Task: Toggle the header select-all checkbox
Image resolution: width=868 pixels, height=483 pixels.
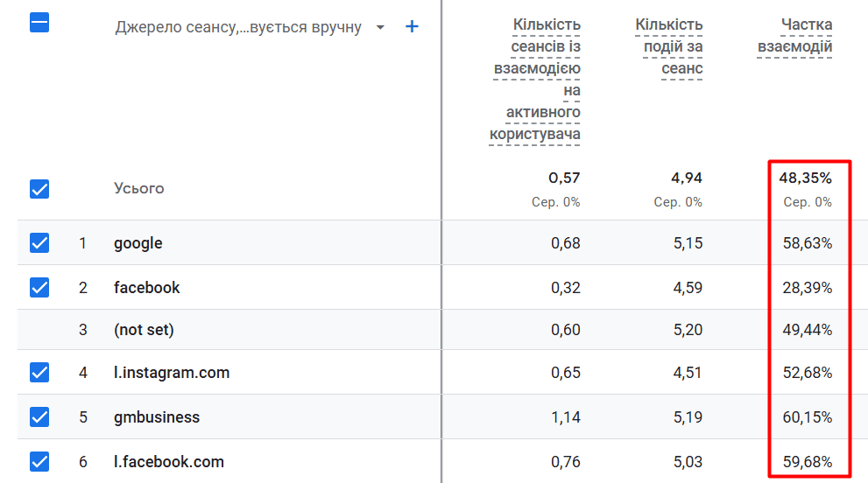Action: click(39, 23)
